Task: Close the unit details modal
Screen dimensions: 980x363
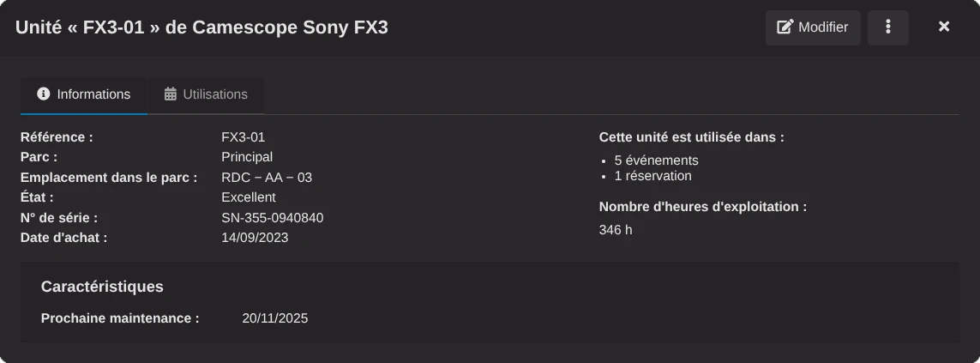Action: (944, 27)
